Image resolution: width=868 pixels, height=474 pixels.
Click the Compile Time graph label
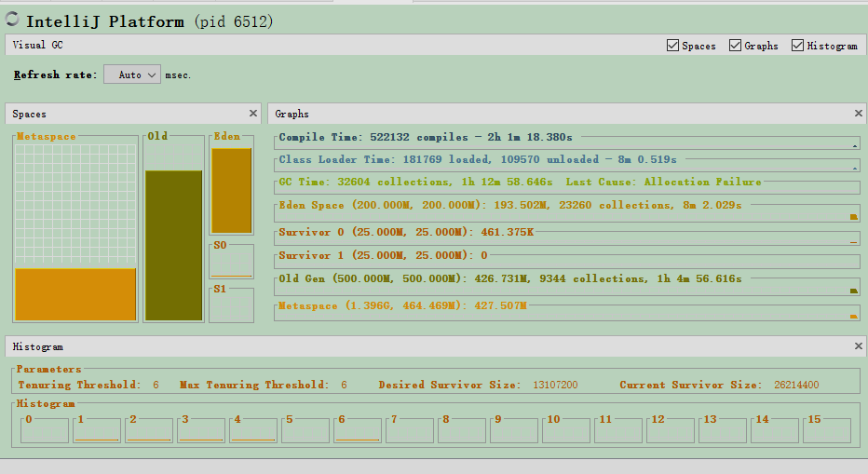[425, 137]
